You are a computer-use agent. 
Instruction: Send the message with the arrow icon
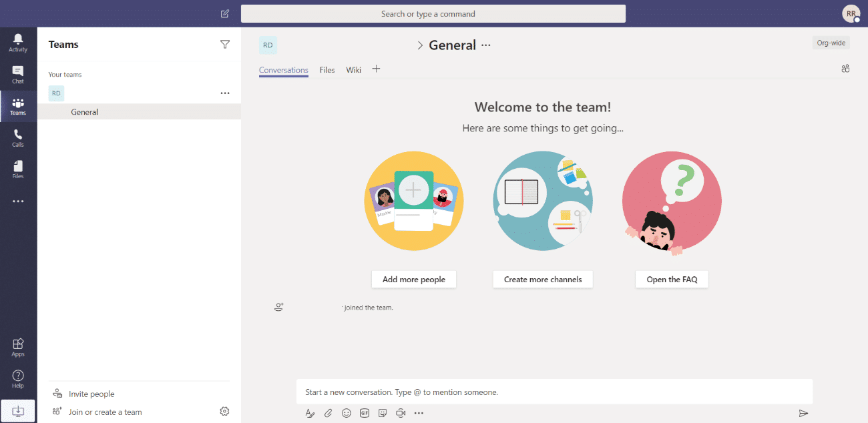tap(804, 413)
